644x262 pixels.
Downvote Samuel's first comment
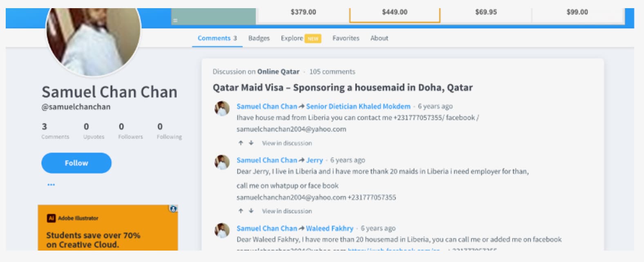coord(250,143)
